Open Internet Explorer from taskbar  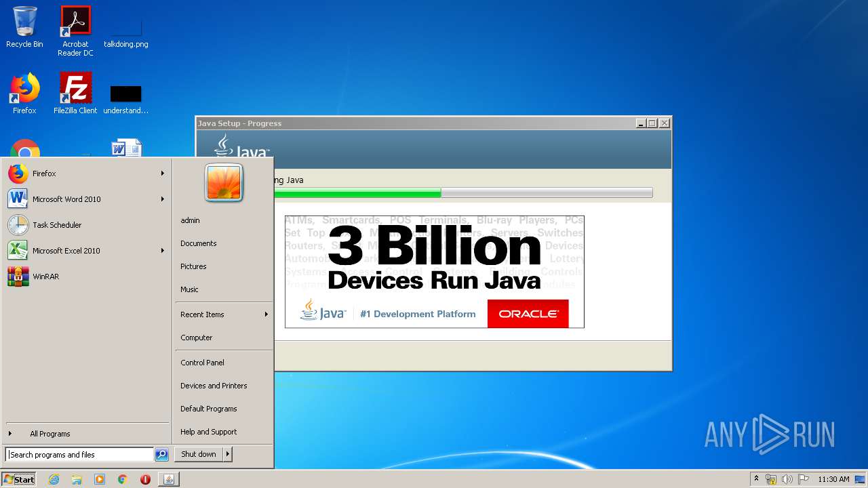pos(54,479)
